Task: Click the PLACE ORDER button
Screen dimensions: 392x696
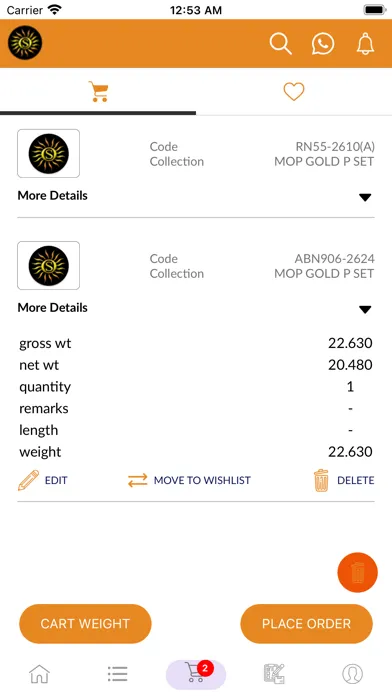Action: (x=306, y=624)
